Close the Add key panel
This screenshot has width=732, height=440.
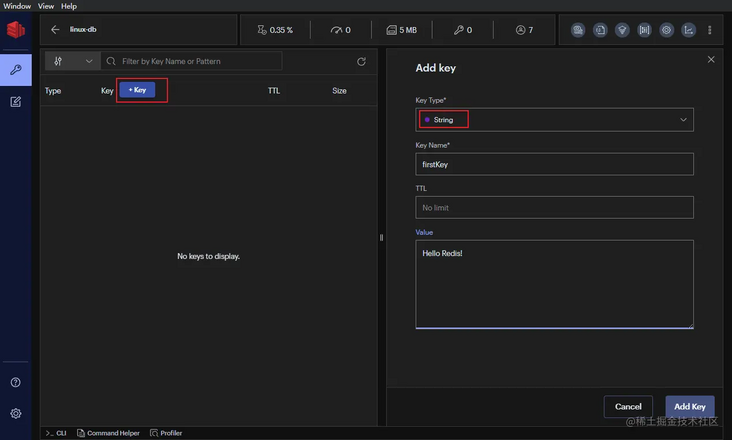click(711, 60)
